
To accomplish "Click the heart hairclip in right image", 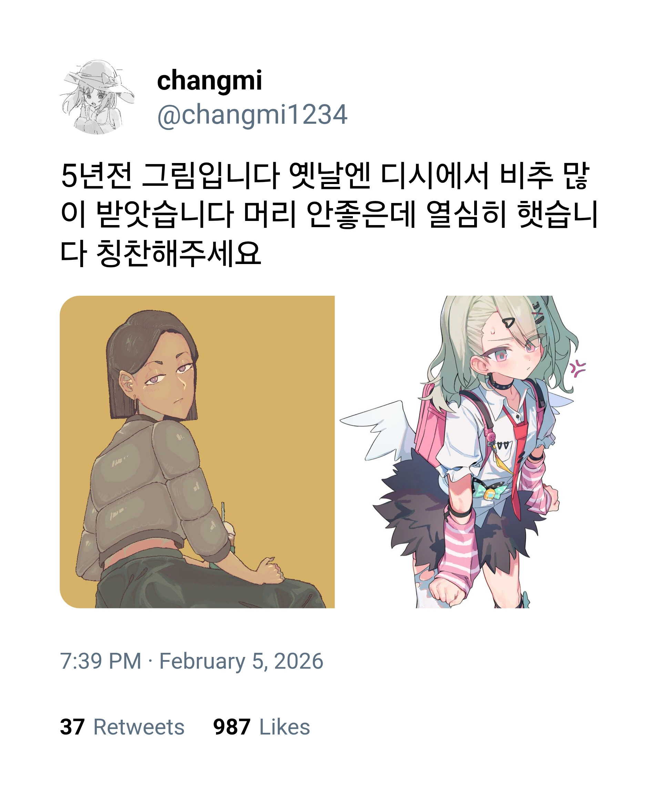I will pos(508,323).
